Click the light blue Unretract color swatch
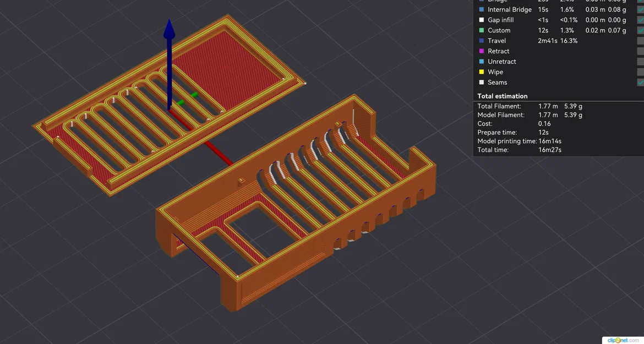Image resolution: width=644 pixels, height=344 pixels. (x=482, y=62)
